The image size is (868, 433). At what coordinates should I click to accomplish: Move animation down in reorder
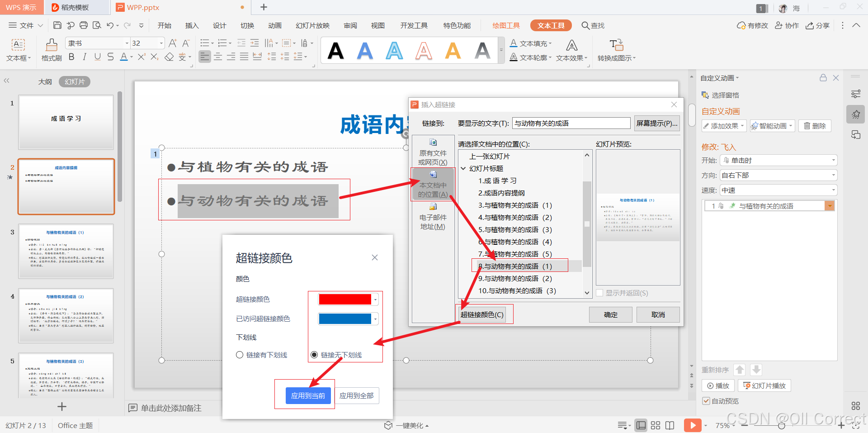[x=756, y=370]
